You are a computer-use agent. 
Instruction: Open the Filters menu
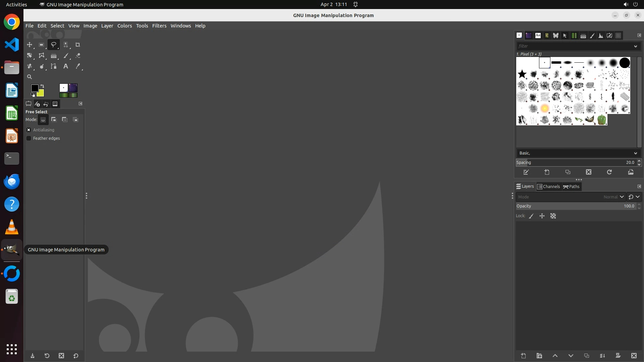coord(159,26)
